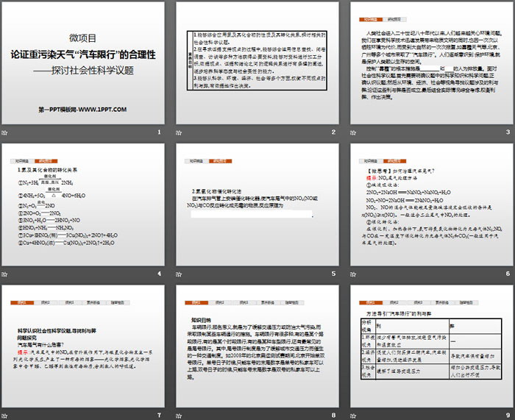This screenshot has width=515, height=420.
Task: Click the WWW.1PPT.COM text on slide 1
Action: coord(103,110)
